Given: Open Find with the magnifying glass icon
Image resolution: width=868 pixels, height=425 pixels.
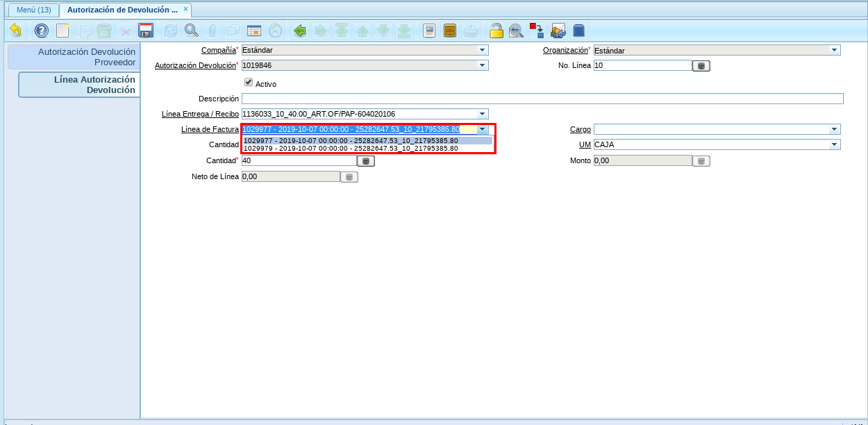Looking at the screenshot, I should click(191, 31).
